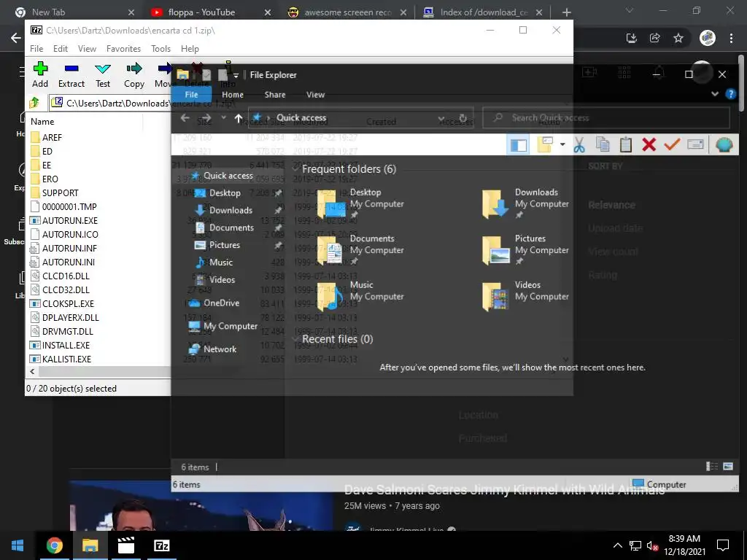Image resolution: width=747 pixels, height=560 pixels.
Task: Open the notification center in taskbar
Action: [x=723, y=545]
